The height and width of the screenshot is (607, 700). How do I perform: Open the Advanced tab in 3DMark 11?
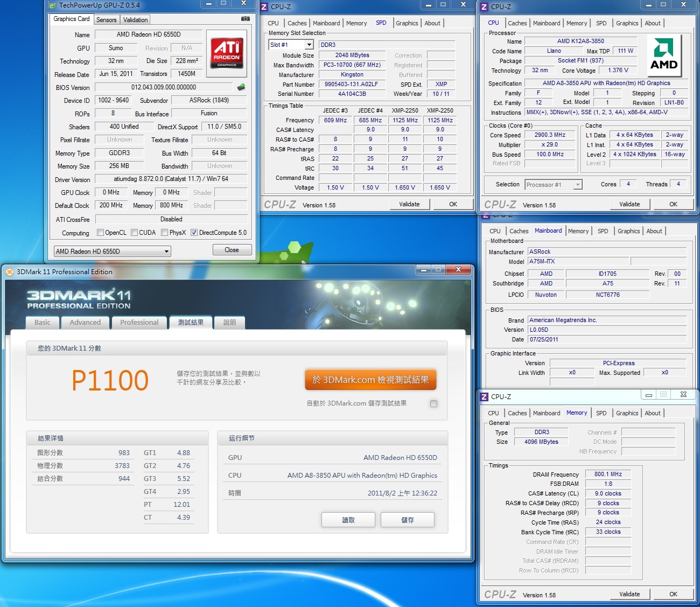85,323
